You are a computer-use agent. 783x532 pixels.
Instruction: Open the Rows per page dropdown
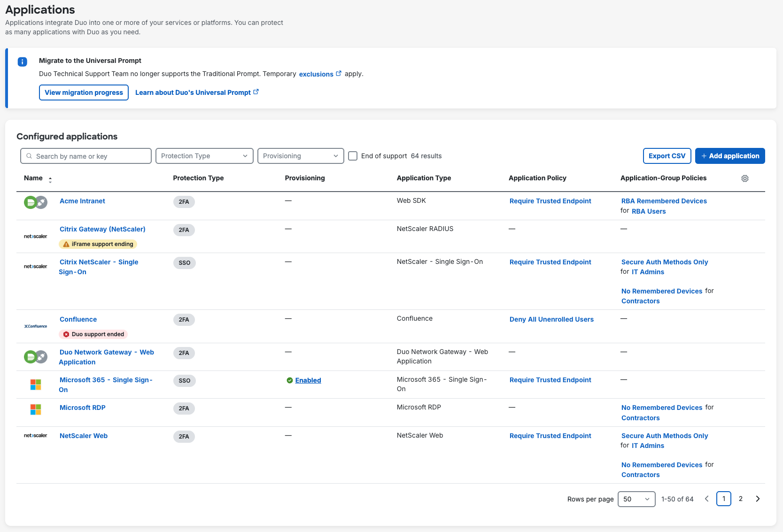[636, 499]
